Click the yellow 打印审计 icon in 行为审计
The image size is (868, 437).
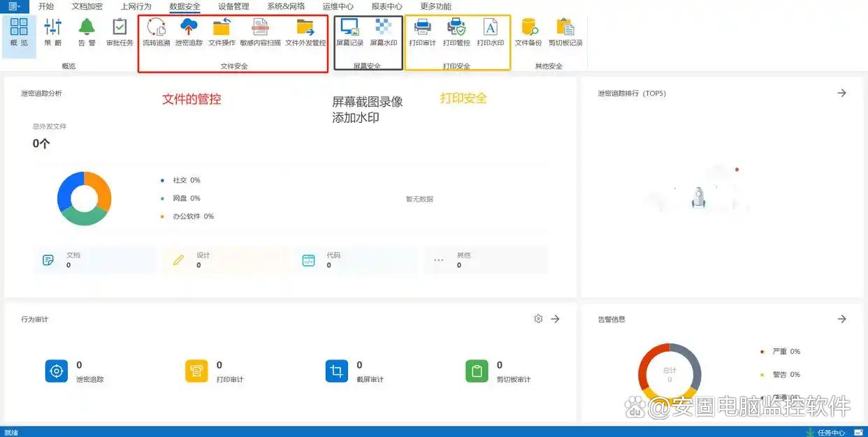[196, 371]
